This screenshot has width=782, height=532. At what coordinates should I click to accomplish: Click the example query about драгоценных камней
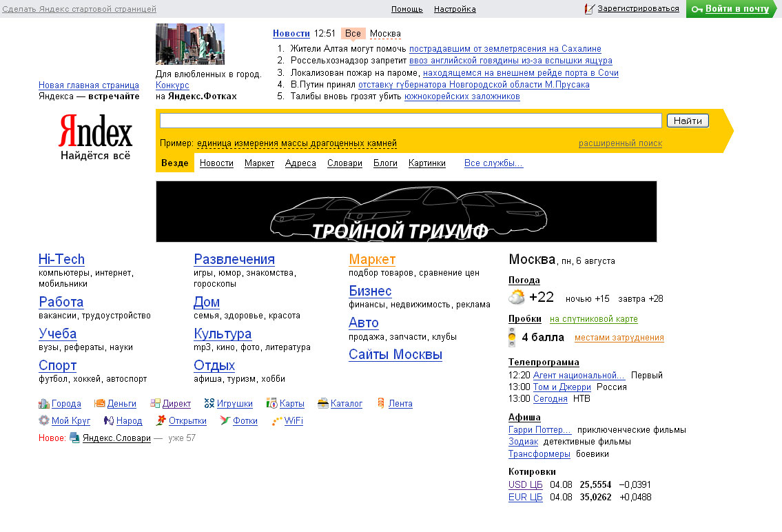pos(297,143)
